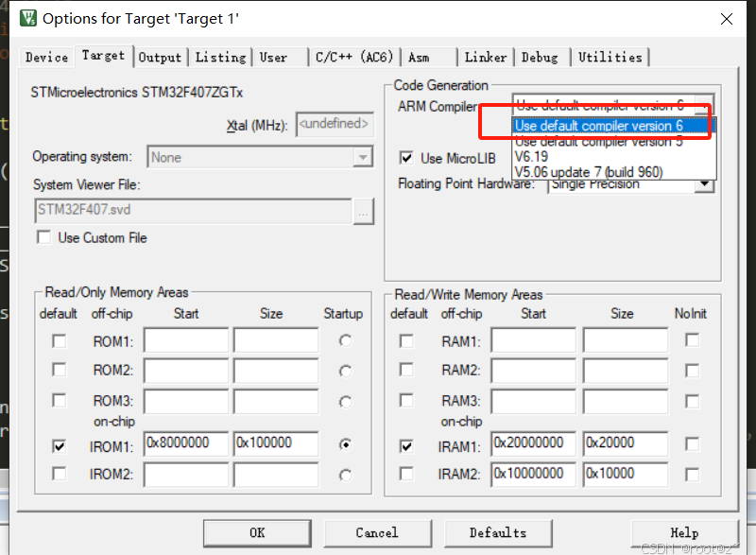
Task: Select V5.06 update 7 (build 960)
Action: 613,172
